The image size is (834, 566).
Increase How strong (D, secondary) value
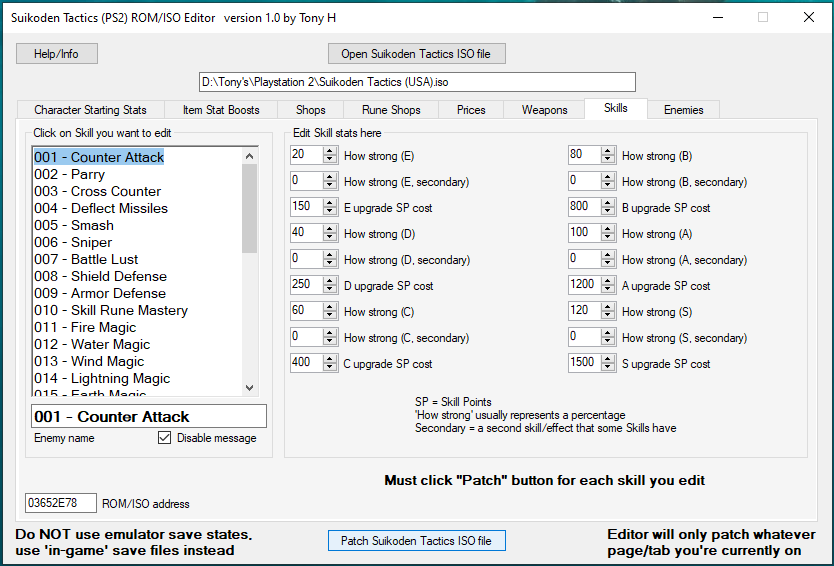[330, 255]
